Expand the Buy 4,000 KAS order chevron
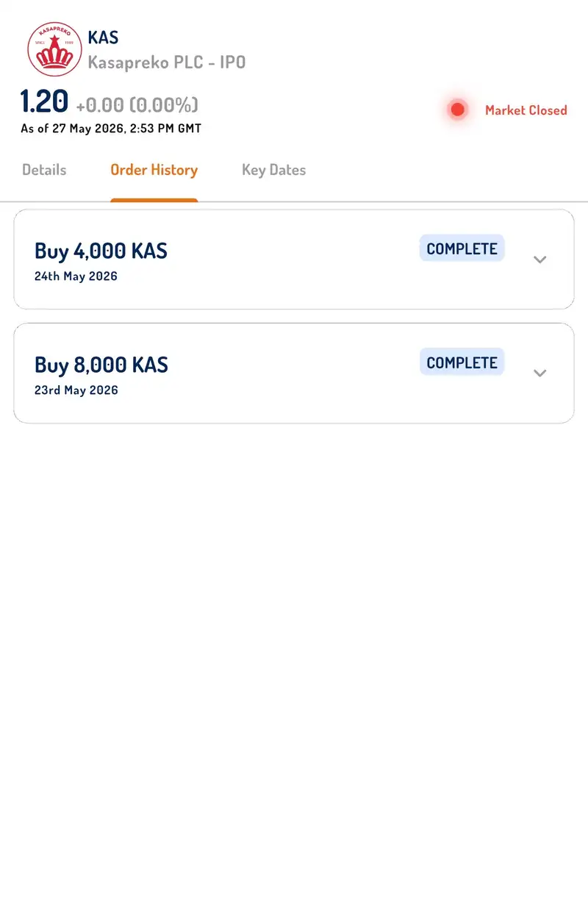Viewport: 588px width, 905px height. coord(540,260)
